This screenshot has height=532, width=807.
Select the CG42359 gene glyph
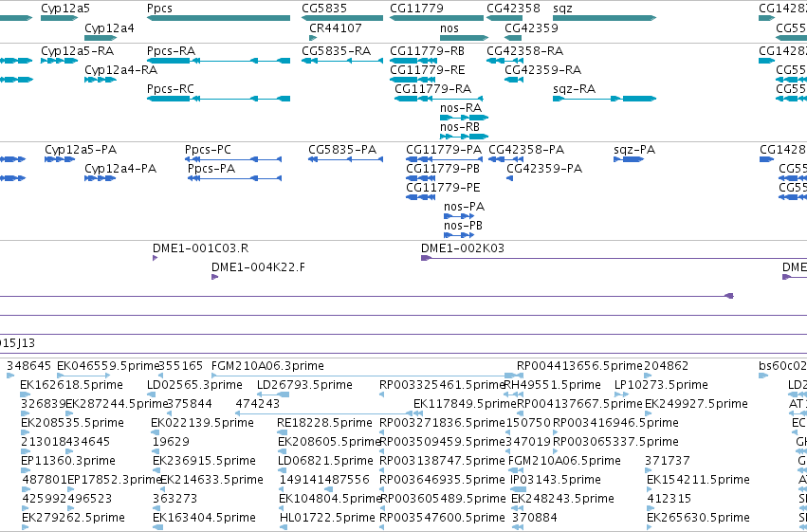(x=513, y=38)
